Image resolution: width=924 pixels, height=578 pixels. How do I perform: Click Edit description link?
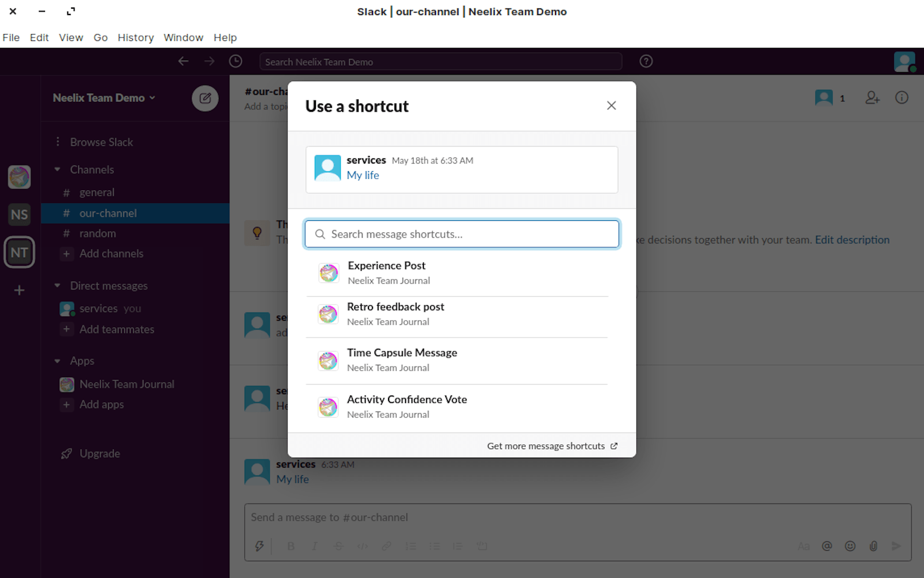[x=852, y=240]
